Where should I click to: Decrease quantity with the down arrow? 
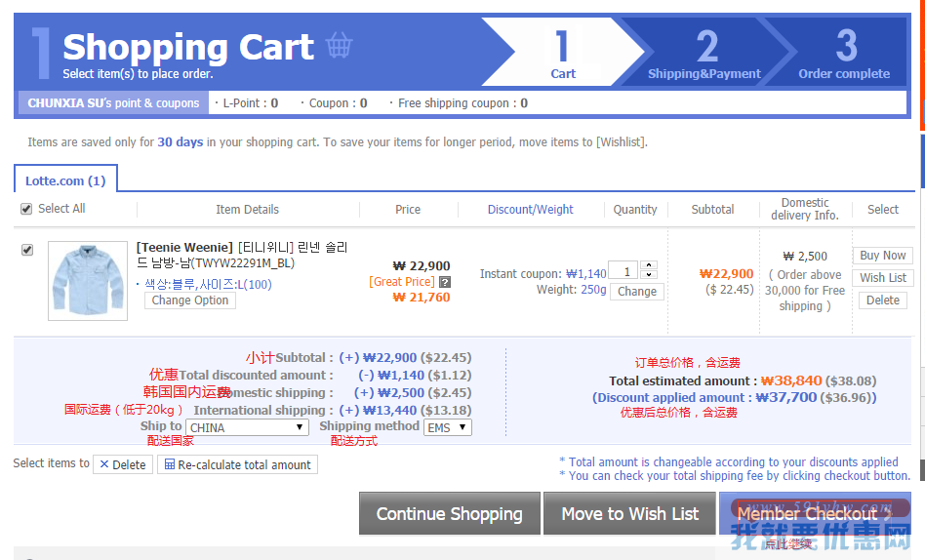click(649, 275)
